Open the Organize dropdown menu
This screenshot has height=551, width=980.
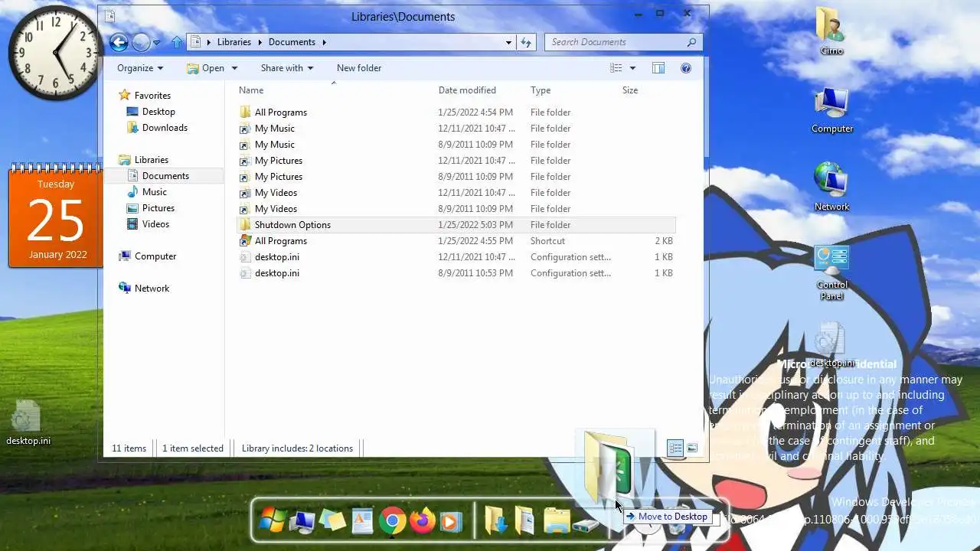point(139,68)
